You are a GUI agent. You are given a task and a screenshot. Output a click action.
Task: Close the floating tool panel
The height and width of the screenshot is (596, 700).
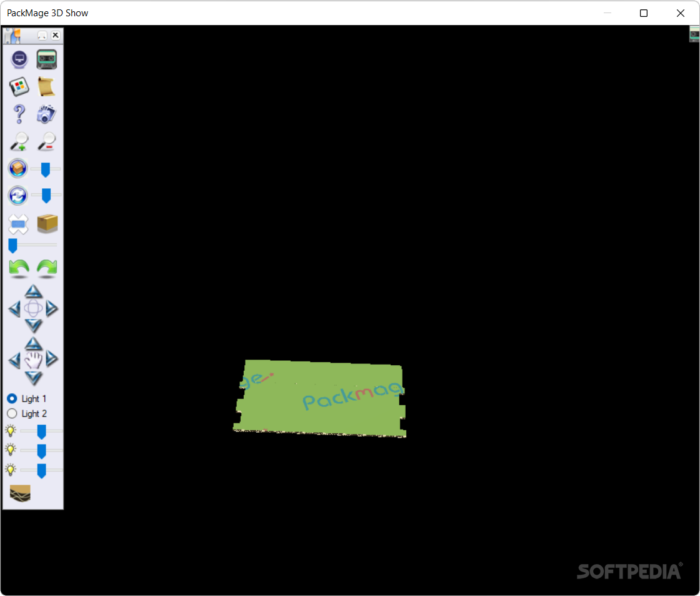tap(56, 35)
